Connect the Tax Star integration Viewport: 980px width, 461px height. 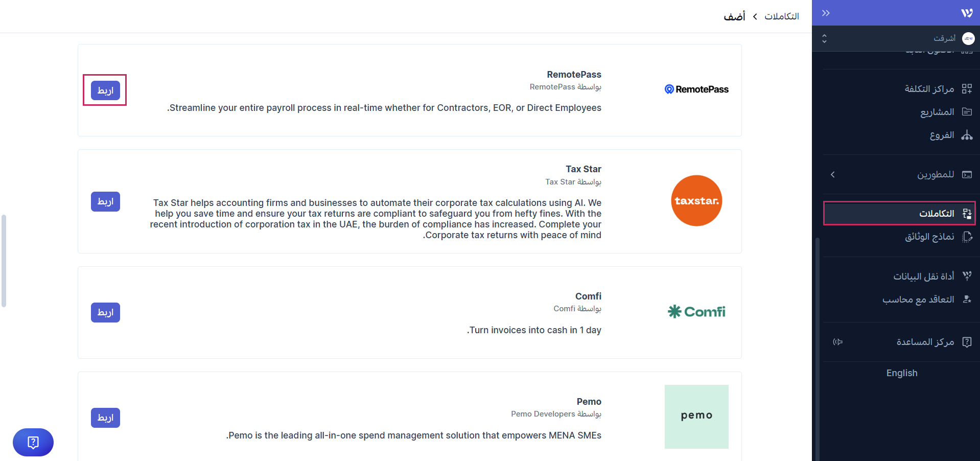pos(105,201)
